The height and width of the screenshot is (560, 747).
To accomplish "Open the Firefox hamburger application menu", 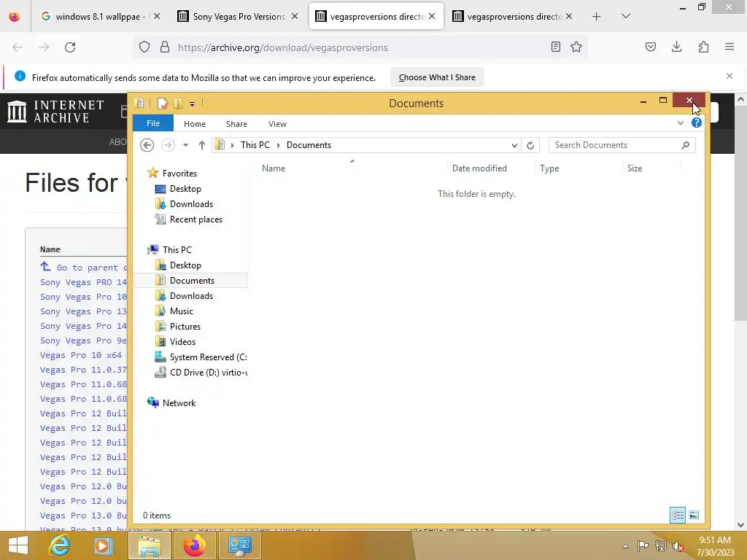I will tap(729, 47).
